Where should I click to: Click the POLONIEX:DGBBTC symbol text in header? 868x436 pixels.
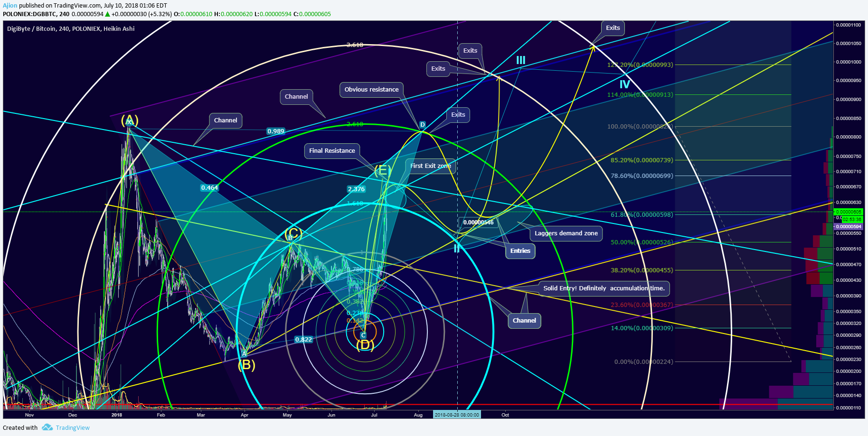tap(29, 14)
